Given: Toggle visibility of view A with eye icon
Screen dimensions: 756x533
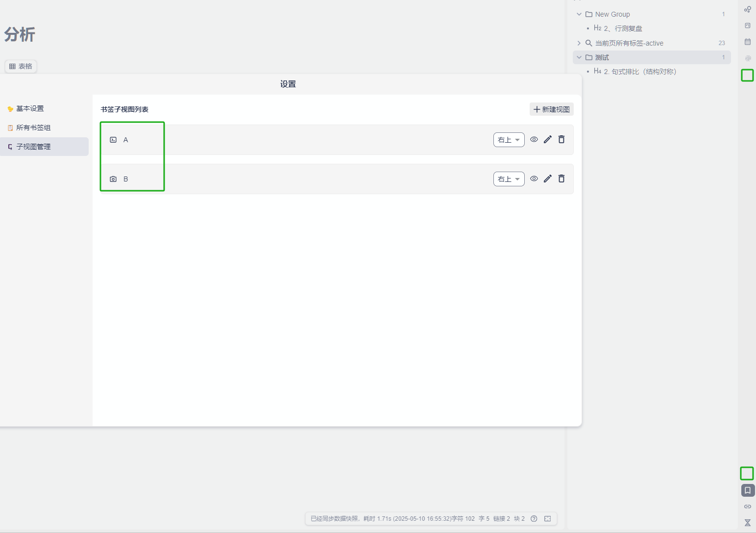Looking at the screenshot, I should coord(534,139).
